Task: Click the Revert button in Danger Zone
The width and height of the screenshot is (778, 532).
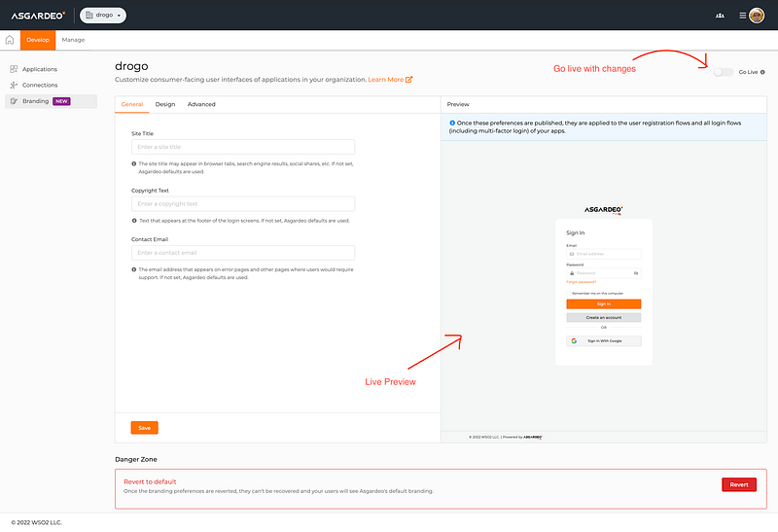Action: click(739, 485)
